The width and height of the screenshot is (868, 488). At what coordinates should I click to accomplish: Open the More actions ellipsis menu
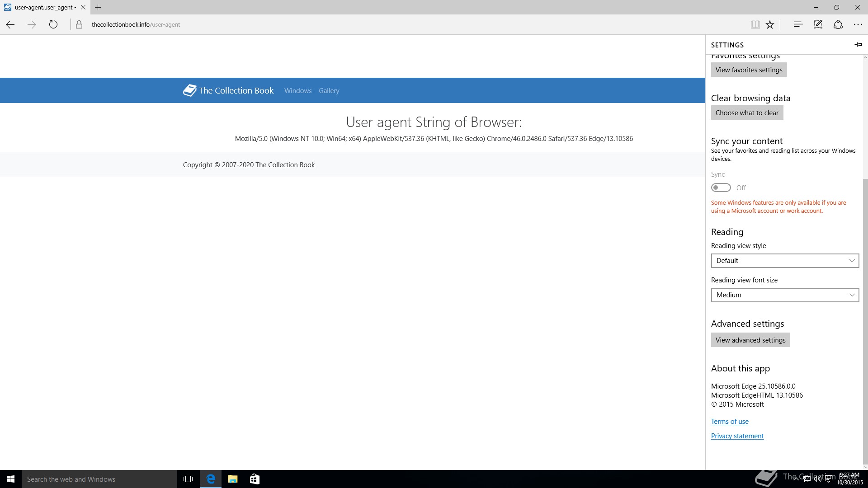point(858,24)
